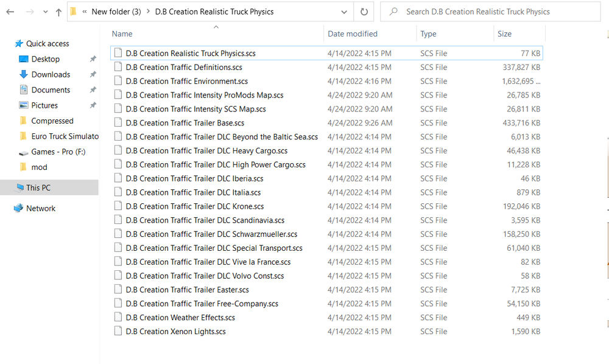
Task: Sort files by Size column
Action: pyautogui.click(x=504, y=33)
